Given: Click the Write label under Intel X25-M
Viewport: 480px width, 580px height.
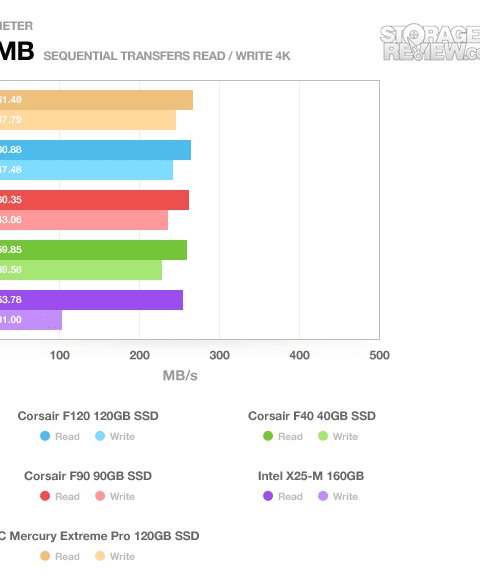Looking at the screenshot, I should coord(345,496).
